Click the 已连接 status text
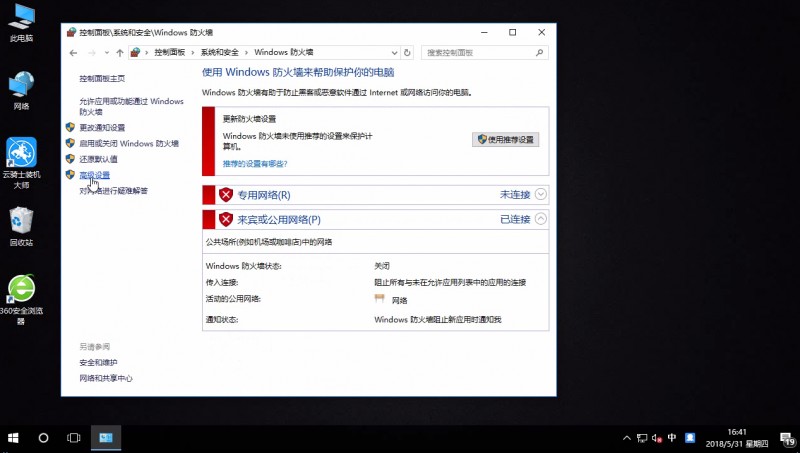Screen dimensions: 800x453 (x=515, y=219)
